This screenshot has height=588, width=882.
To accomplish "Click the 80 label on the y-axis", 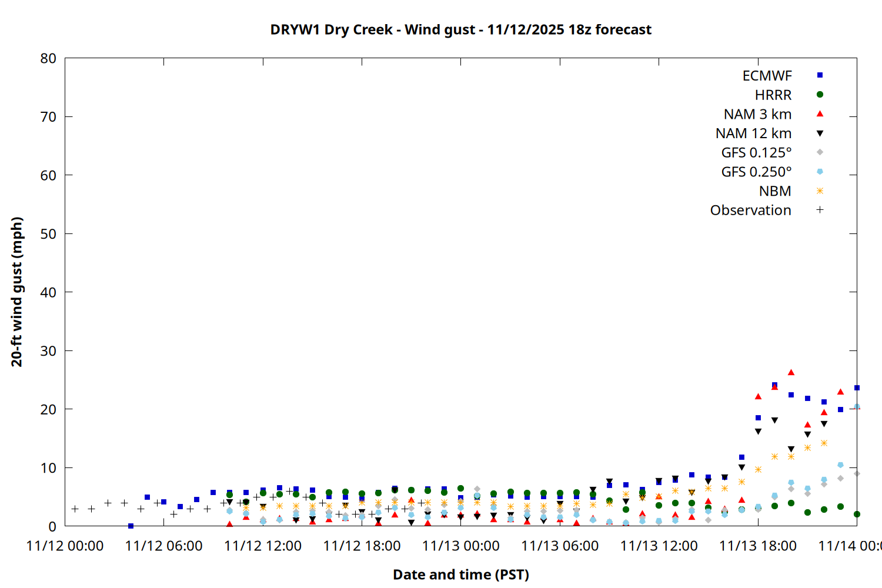I will pyautogui.click(x=48, y=58).
